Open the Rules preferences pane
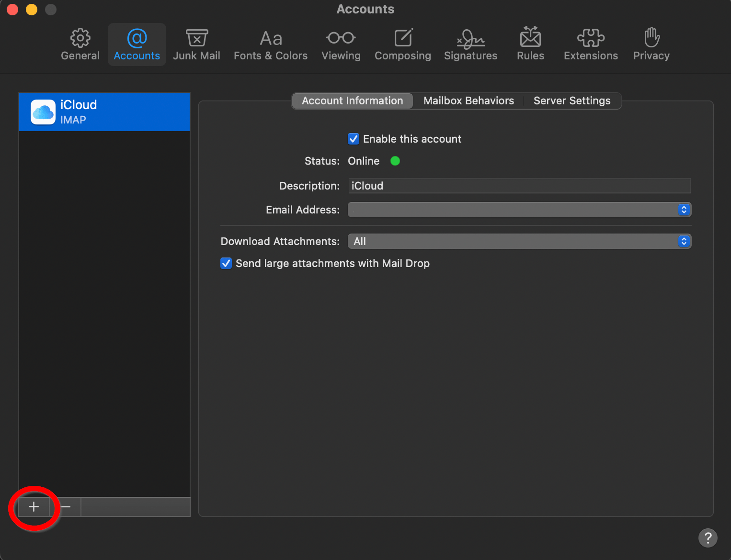The width and height of the screenshot is (731, 560). pyautogui.click(x=530, y=45)
